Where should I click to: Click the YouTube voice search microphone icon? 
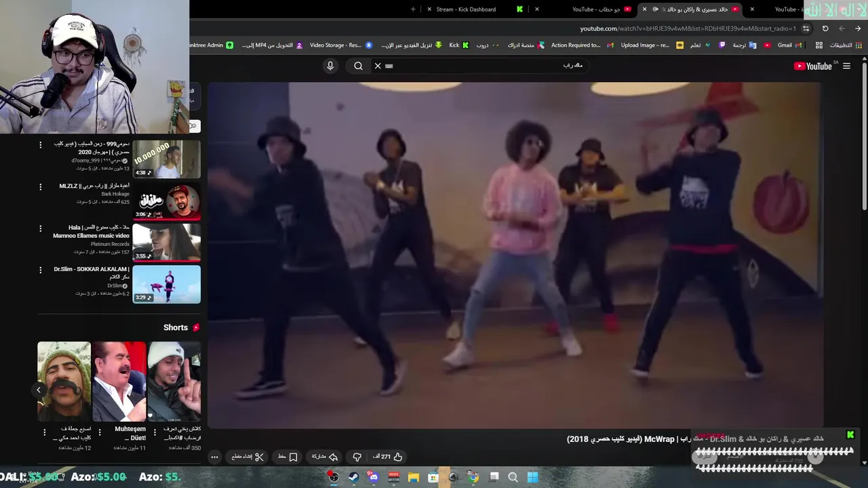click(330, 66)
